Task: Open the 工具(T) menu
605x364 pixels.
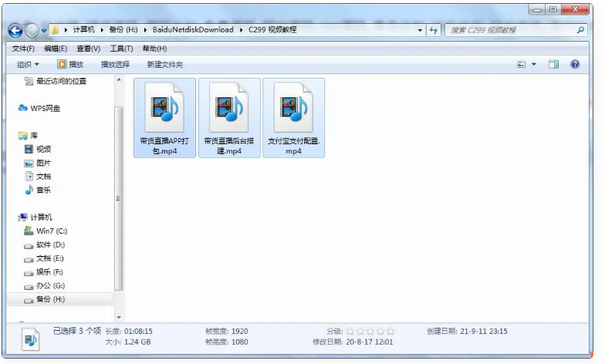Action: click(121, 49)
